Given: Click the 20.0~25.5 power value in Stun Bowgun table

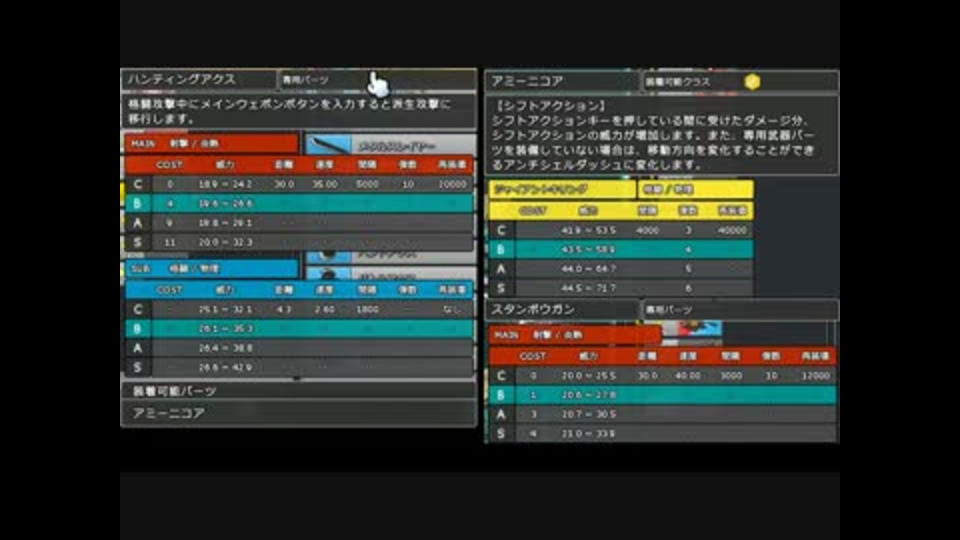Looking at the screenshot, I should pyautogui.click(x=588, y=375).
